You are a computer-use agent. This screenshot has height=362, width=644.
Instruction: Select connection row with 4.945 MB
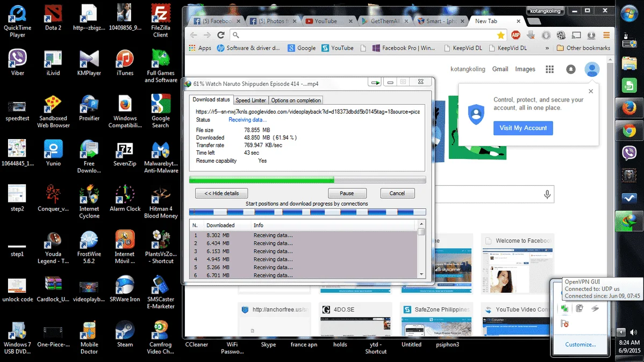303,259
